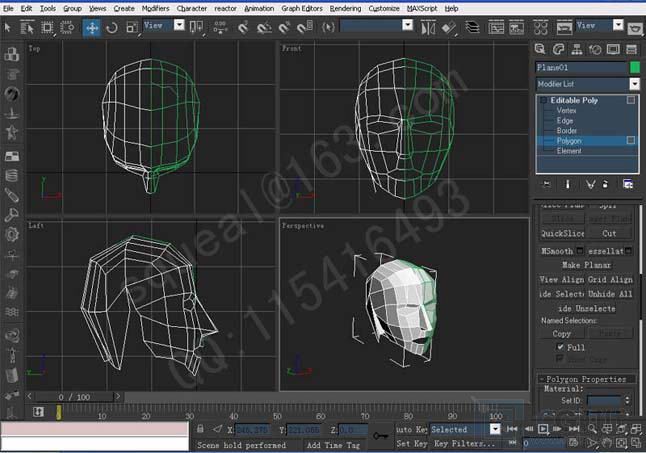This screenshot has height=453, width=646.
Task: Toggle Show End Result icon
Action: point(567,184)
